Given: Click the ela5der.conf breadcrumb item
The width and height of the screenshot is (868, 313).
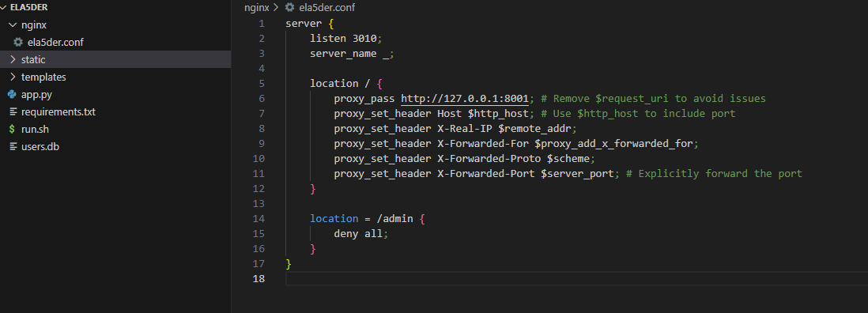Looking at the screenshot, I should (x=326, y=8).
